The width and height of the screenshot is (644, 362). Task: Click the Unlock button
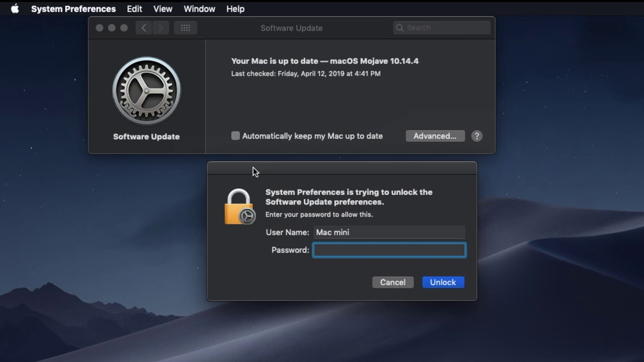click(443, 282)
